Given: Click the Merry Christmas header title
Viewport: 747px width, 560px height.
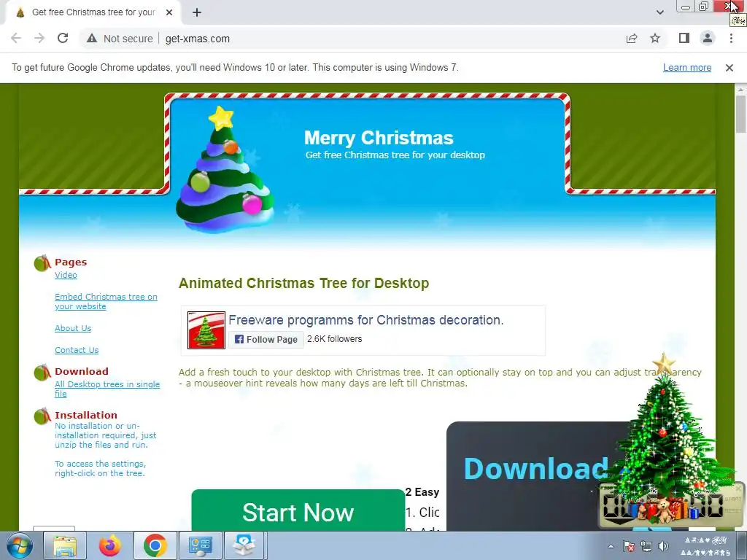Looking at the screenshot, I should point(379,138).
